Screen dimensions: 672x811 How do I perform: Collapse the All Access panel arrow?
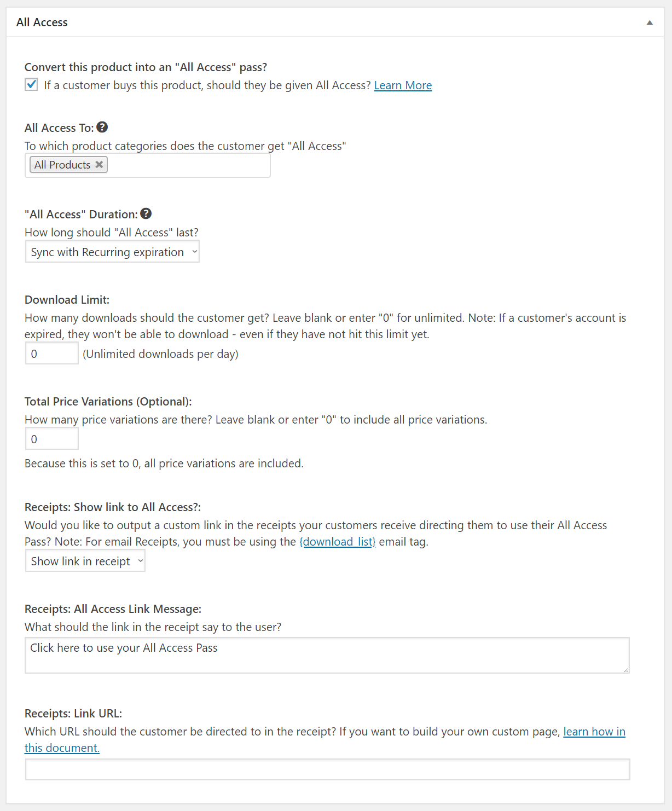tap(650, 22)
